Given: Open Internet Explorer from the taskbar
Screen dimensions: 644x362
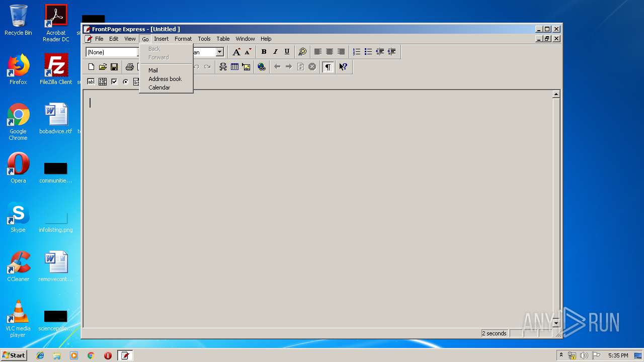Looking at the screenshot, I should point(40,355).
